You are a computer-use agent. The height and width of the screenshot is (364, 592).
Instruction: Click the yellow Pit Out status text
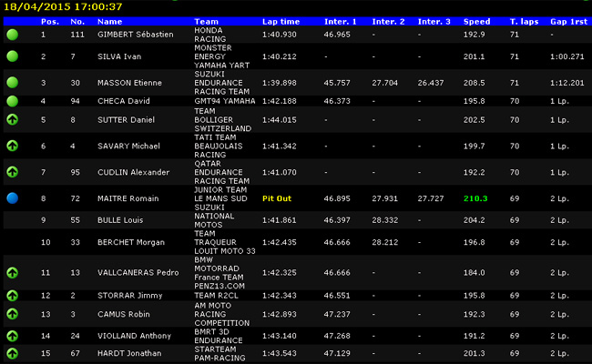pyautogui.click(x=278, y=197)
